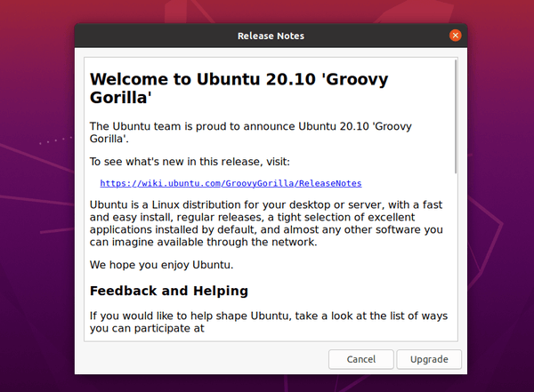Click the 'you can participate at' line
The width and height of the screenshot is (534, 392).
coord(147,329)
